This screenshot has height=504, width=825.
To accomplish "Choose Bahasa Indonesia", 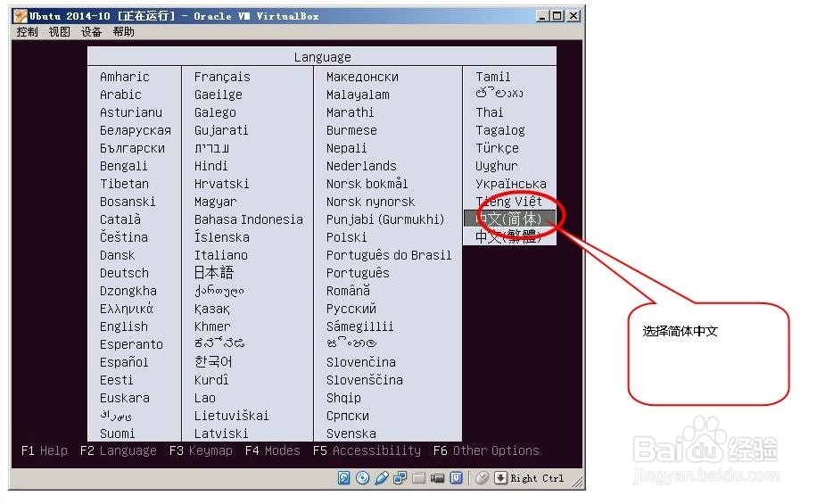I will click(x=248, y=219).
